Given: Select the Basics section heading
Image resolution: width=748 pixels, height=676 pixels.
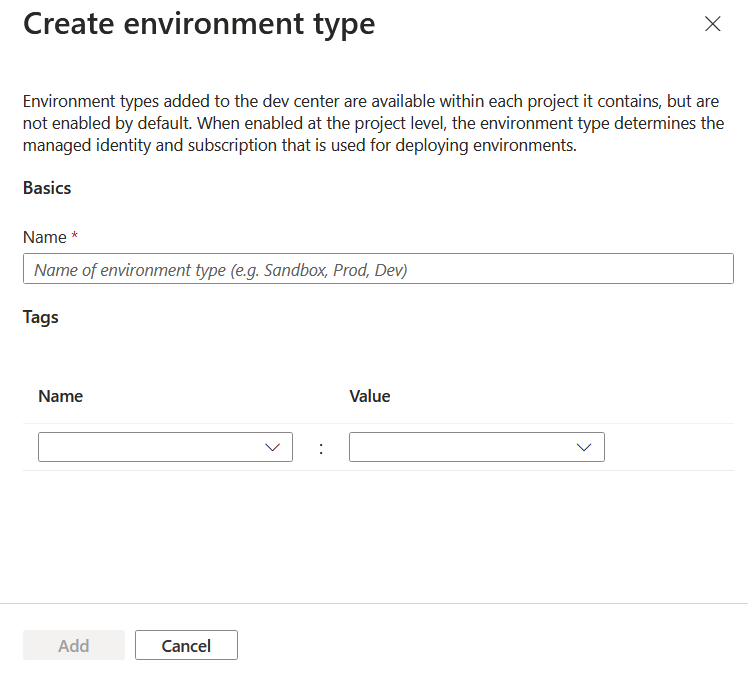Looking at the screenshot, I should coord(47,188).
